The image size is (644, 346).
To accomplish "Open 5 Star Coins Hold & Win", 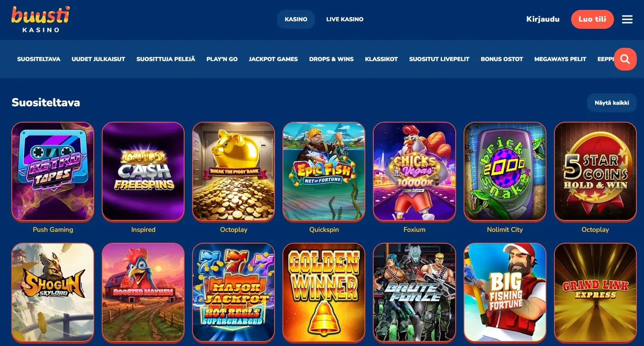I will point(595,171).
